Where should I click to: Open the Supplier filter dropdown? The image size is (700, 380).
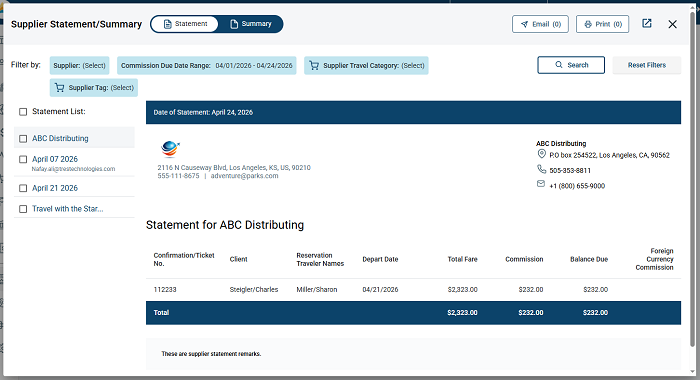coord(79,66)
